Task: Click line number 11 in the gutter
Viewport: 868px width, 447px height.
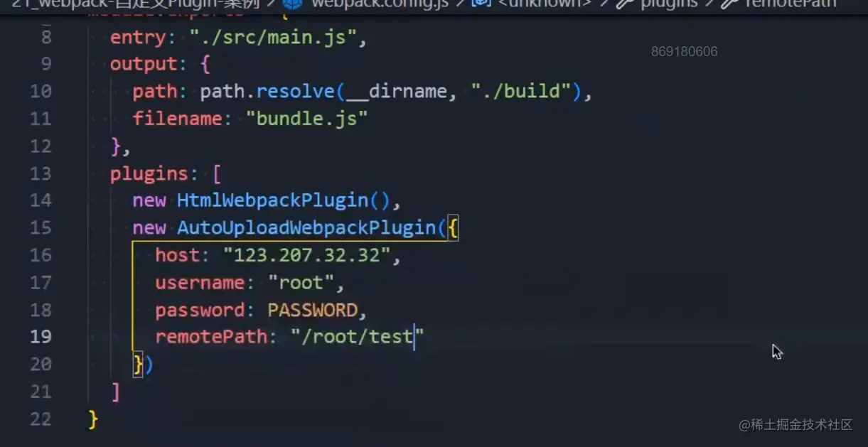Action: (x=41, y=119)
